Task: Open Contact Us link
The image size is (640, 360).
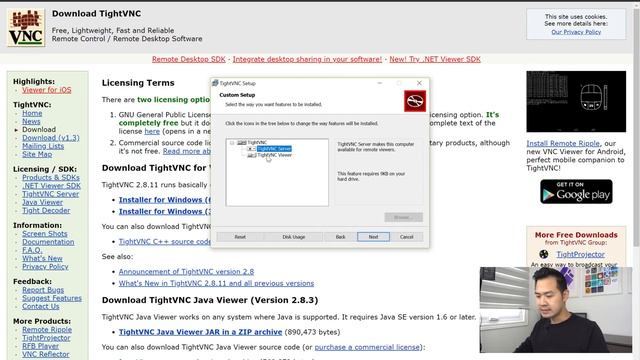Action: tap(40, 306)
